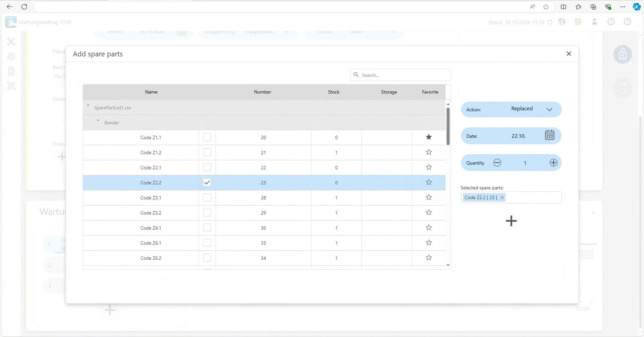Decrease quantity with the minus circle

pyautogui.click(x=497, y=163)
